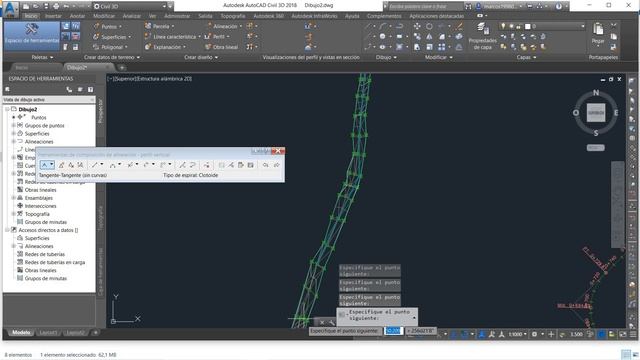640x360 pixels.
Task: Click the Pegar clipboard button
Action: tap(598, 34)
